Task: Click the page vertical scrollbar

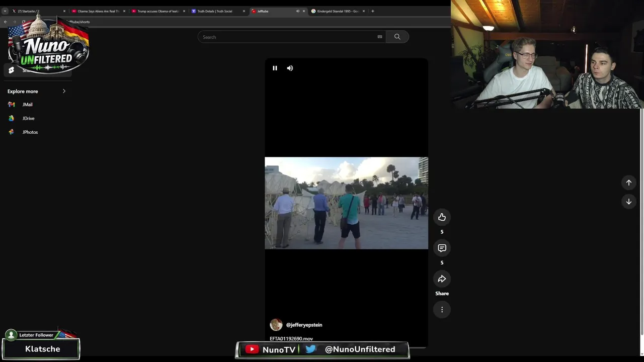Action: (641, 221)
